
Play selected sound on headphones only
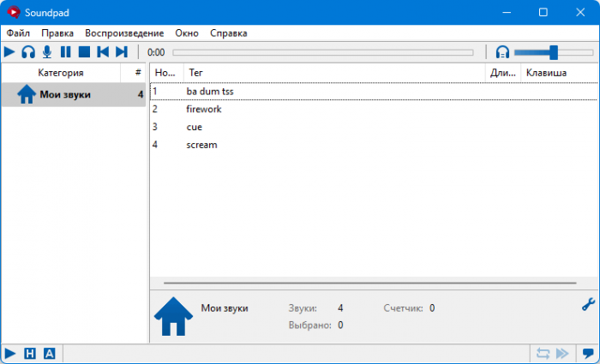[28, 51]
